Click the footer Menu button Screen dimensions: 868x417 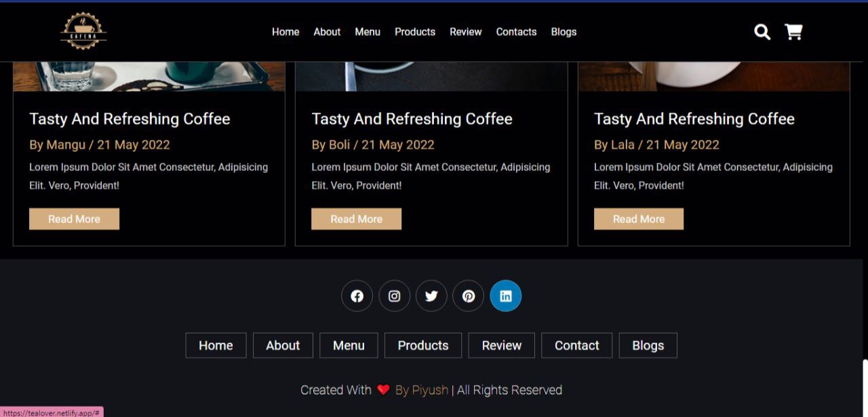[349, 345]
